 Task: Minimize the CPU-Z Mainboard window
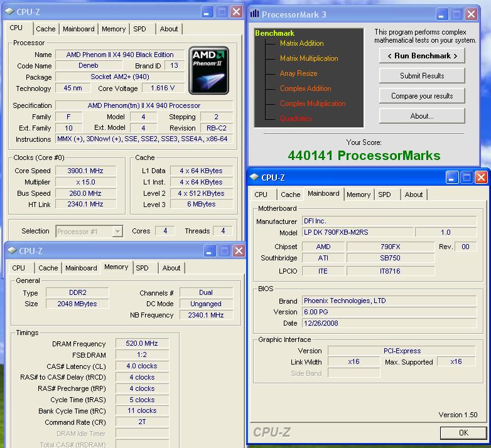point(451,178)
